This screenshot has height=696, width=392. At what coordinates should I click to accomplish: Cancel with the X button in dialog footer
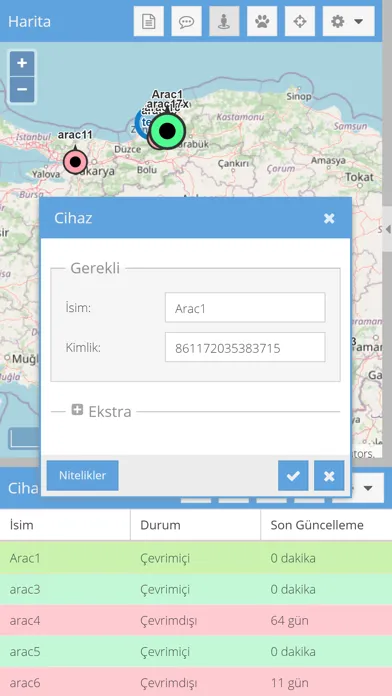click(x=329, y=476)
